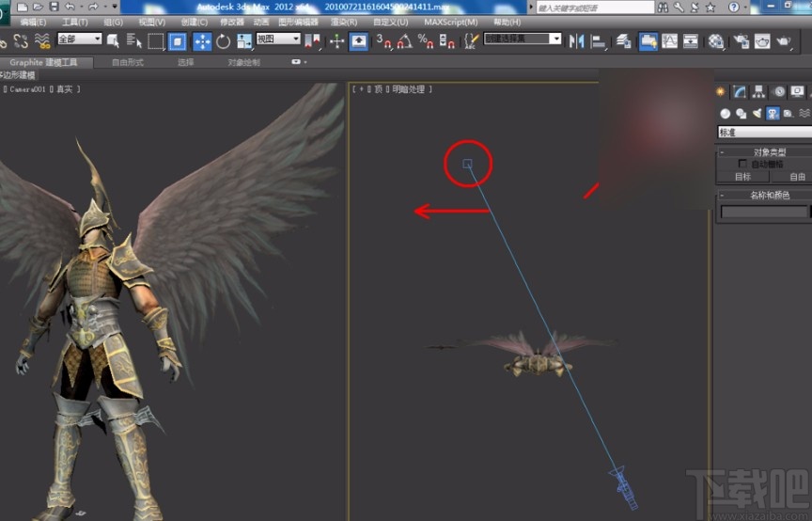812x521 pixels.
Task: Activate the Select and Move tool
Action: click(x=202, y=41)
